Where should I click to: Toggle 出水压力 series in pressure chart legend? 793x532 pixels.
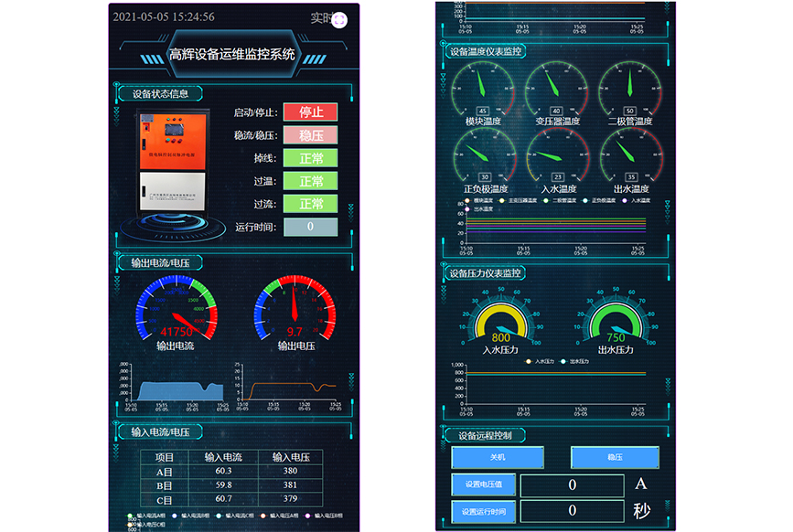tap(576, 361)
